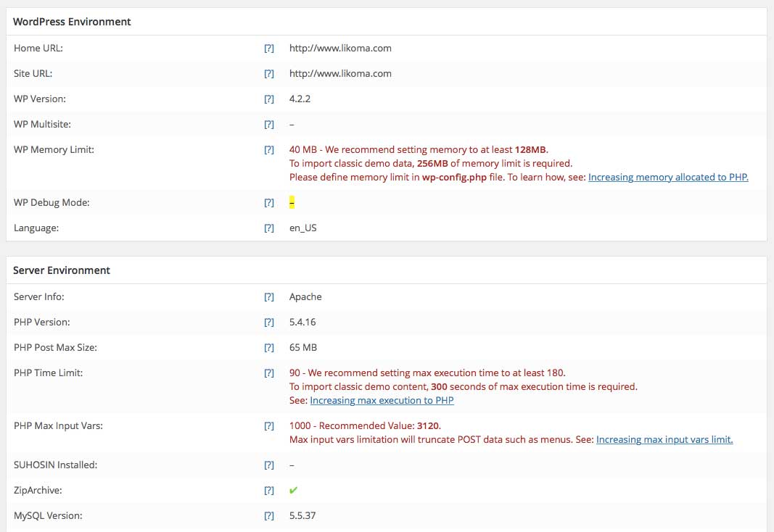The height and width of the screenshot is (532, 774).
Task: Click the help icon beside Home URL
Action: click(x=268, y=49)
